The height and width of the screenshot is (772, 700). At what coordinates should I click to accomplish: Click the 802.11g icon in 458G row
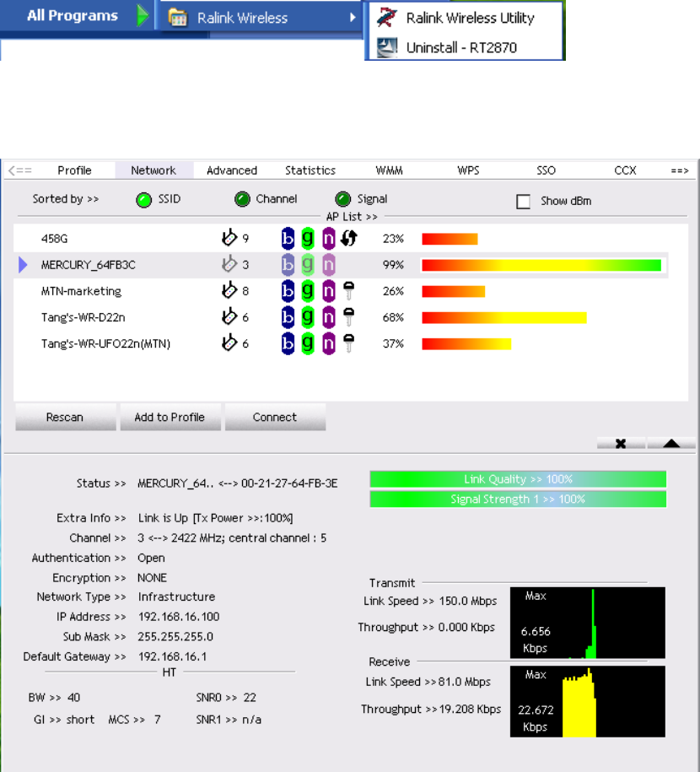(308, 238)
